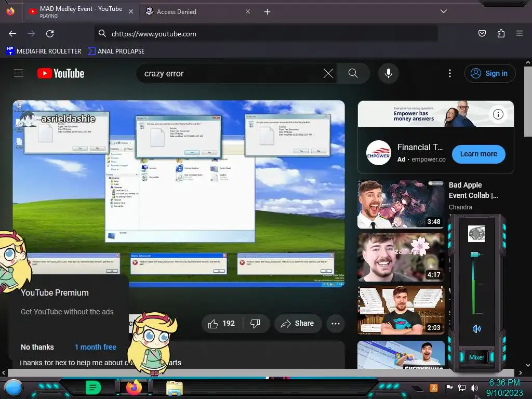Open the Windows Start orb
Viewport: 532px width, 399px height.
[x=14, y=388]
